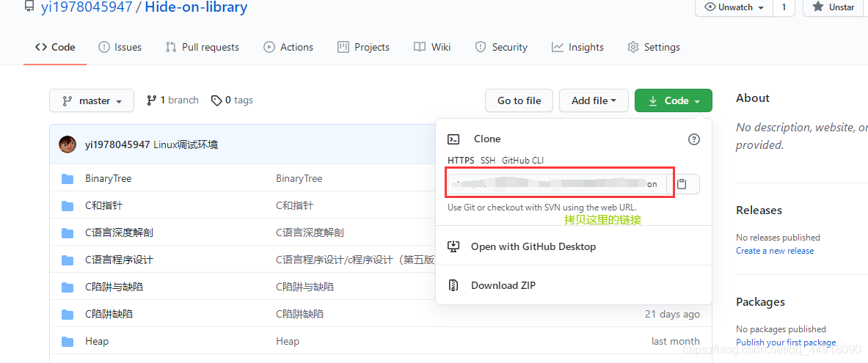868x363 pixels.
Task: Click the Heap folder icon
Action: click(x=68, y=342)
